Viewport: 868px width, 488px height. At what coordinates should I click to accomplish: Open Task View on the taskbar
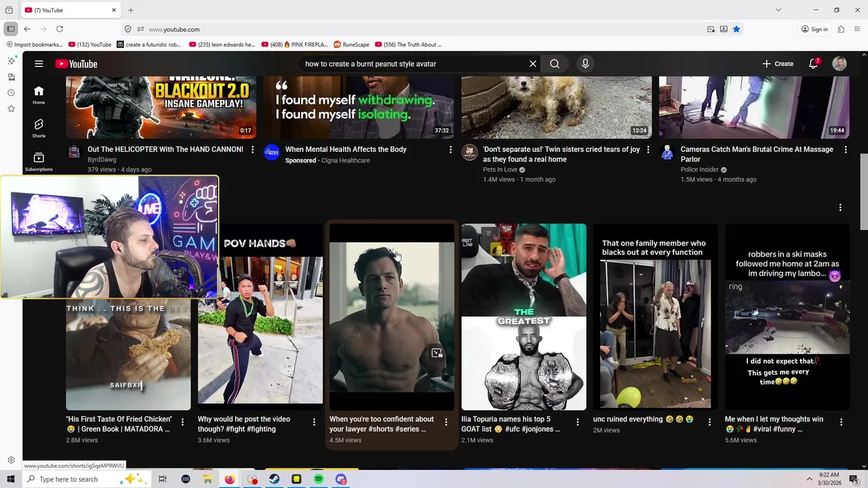click(163, 479)
